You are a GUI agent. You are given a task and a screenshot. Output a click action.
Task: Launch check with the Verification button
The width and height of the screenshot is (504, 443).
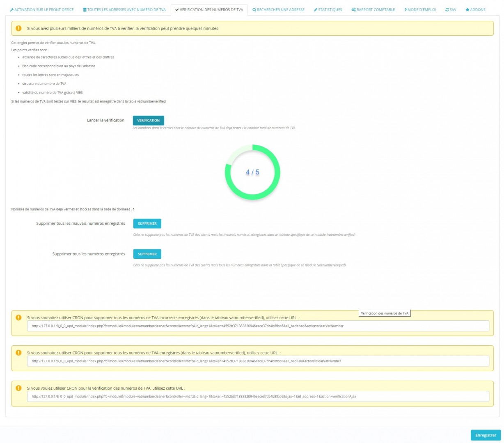coord(148,121)
